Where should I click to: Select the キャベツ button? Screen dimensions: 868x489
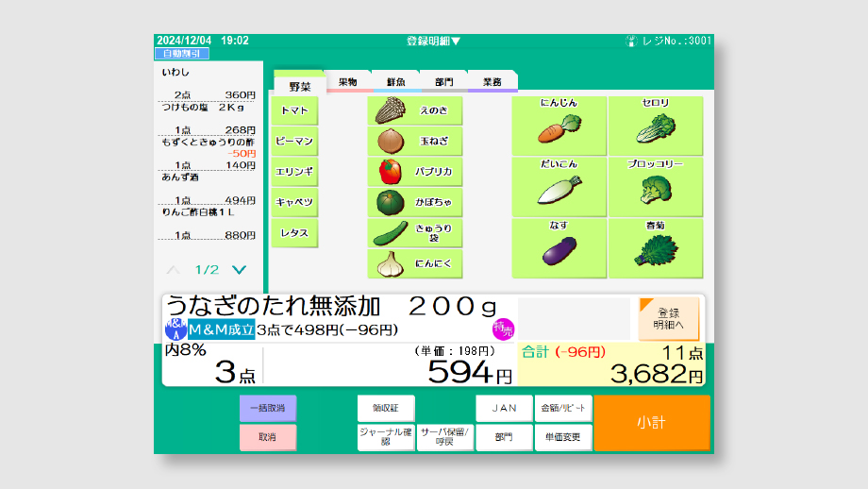294,202
